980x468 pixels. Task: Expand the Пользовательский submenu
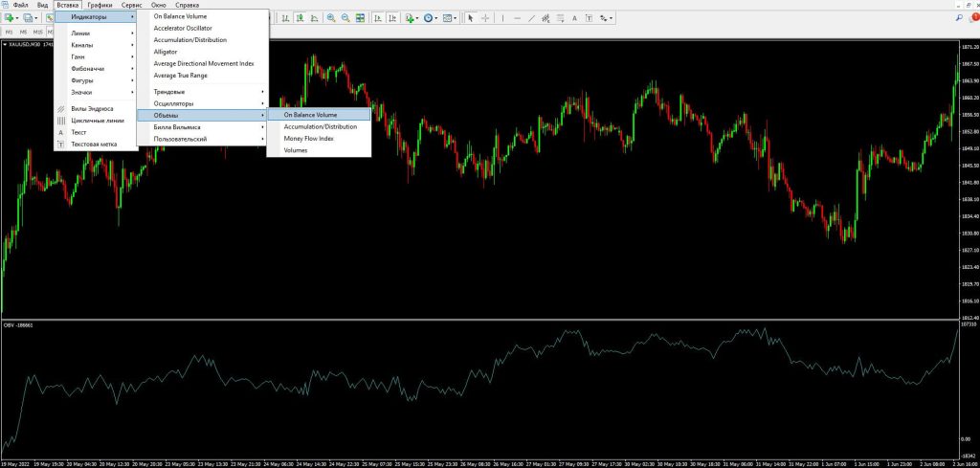(x=203, y=140)
